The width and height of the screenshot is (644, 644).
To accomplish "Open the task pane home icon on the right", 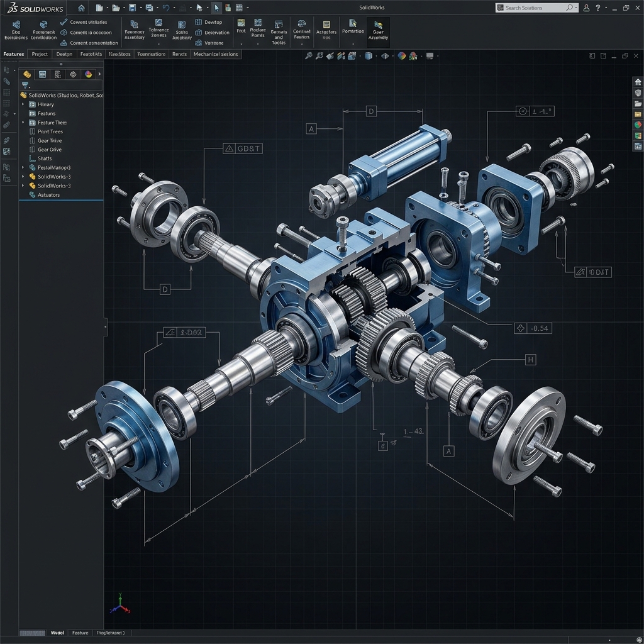I will tap(638, 82).
